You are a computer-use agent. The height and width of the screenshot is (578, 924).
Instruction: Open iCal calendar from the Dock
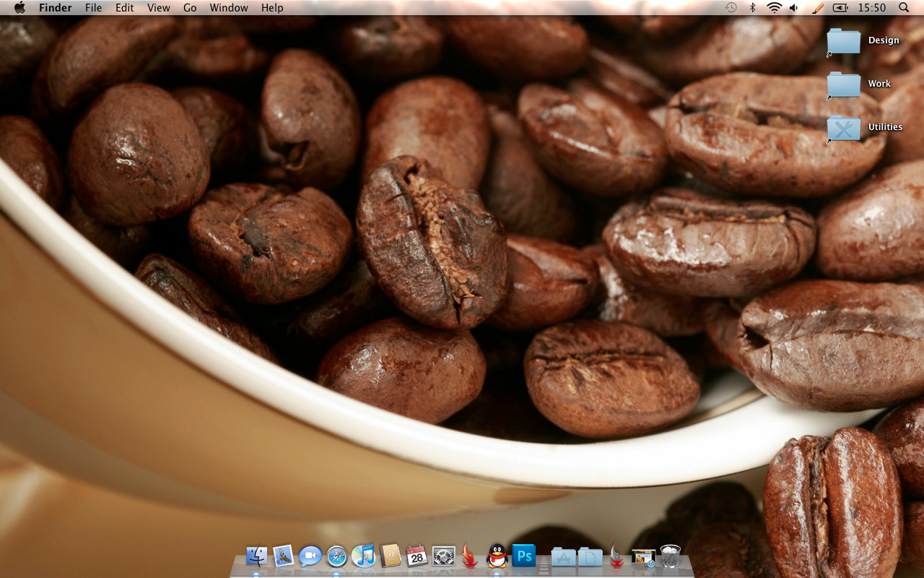417,556
